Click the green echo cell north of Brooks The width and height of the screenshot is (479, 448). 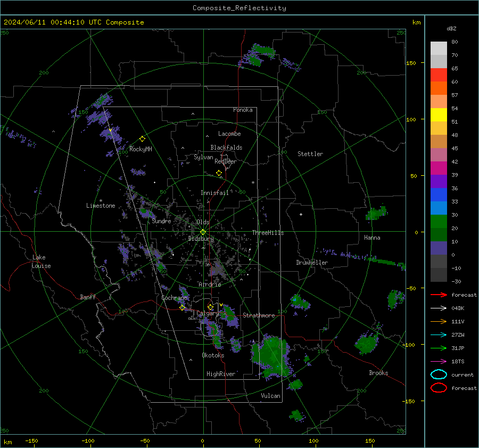click(x=367, y=343)
